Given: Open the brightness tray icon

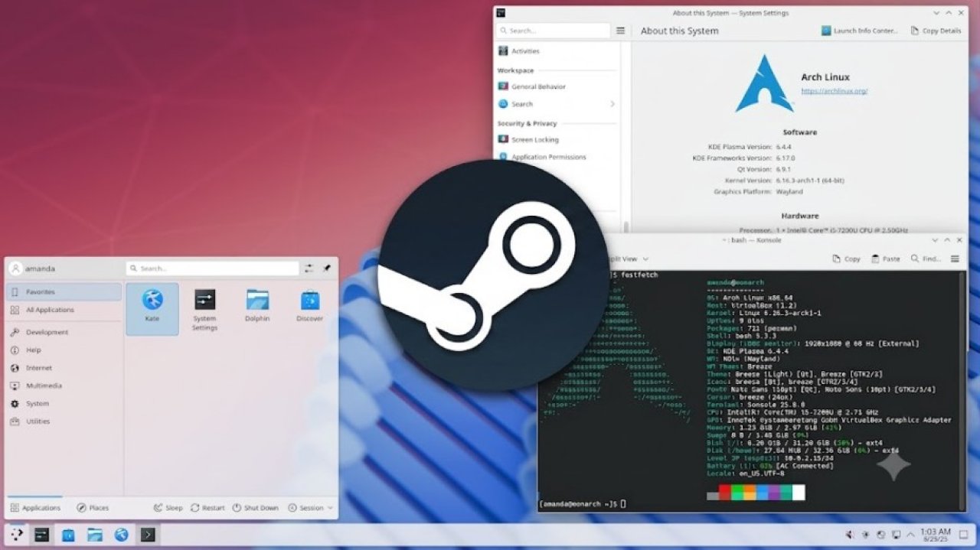Looking at the screenshot, I should [865, 535].
